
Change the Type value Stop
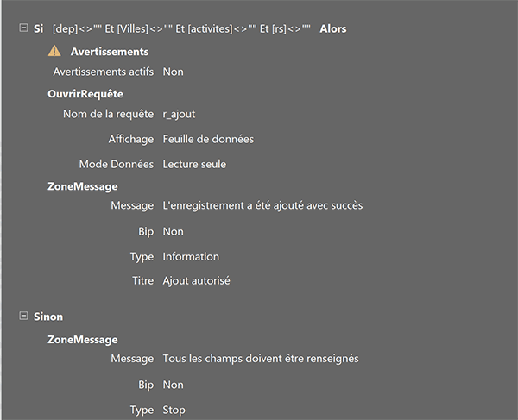174,411
